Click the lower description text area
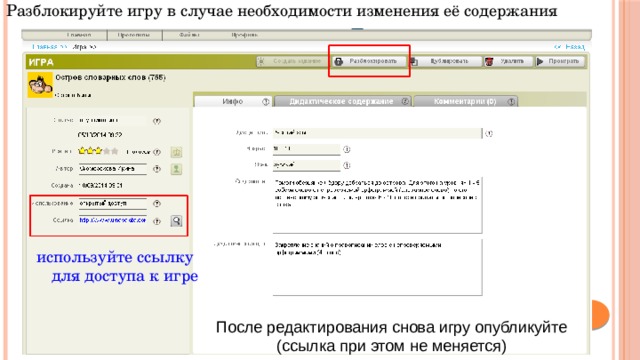The width and height of the screenshot is (640, 360). click(x=378, y=267)
